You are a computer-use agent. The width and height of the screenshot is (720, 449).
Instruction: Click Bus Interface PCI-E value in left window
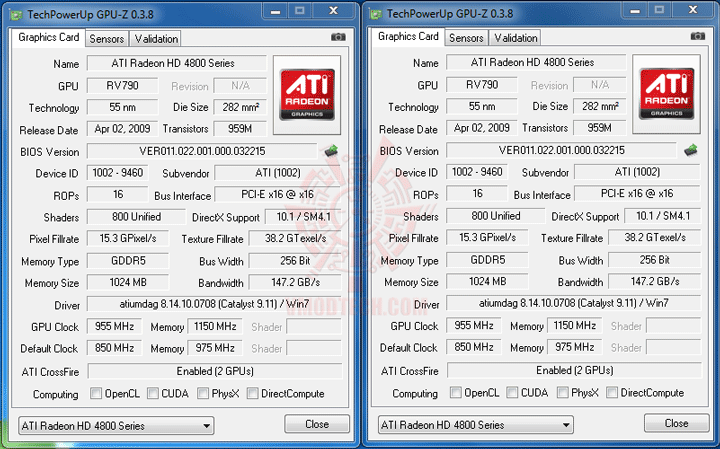pos(278,195)
